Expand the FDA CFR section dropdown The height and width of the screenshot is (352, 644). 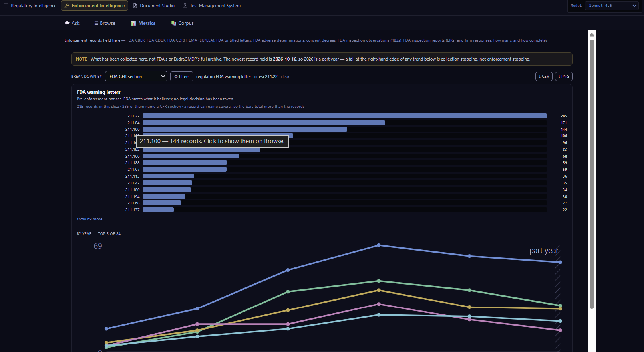(x=136, y=77)
